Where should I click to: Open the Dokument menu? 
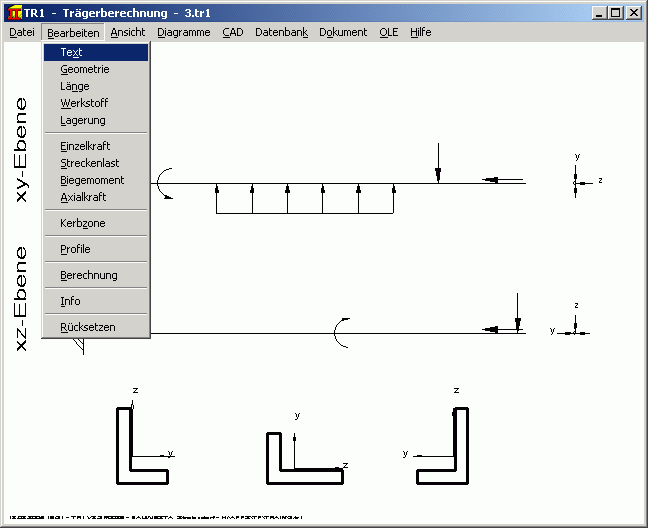point(343,32)
